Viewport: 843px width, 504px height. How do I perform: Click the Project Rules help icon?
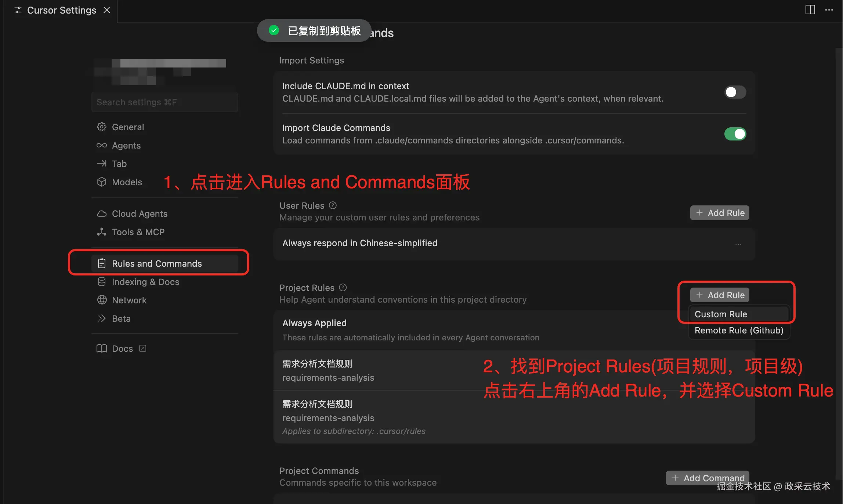(x=343, y=288)
